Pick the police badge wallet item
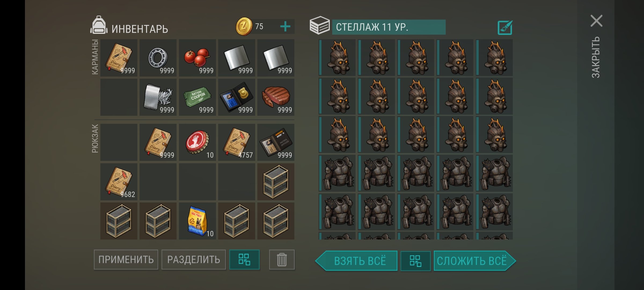Screen dimensions: 644x290 pos(236,97)
